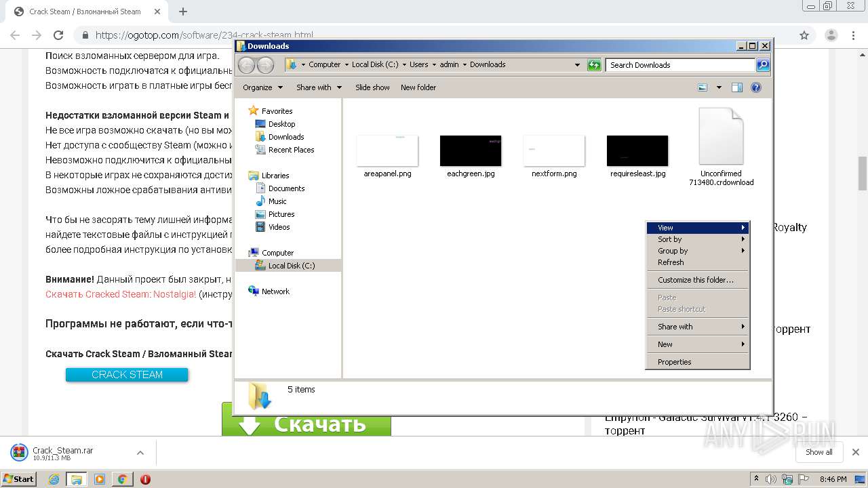Select nextform.png file
The image size is (868, 488).
click(x=554, y=156)
